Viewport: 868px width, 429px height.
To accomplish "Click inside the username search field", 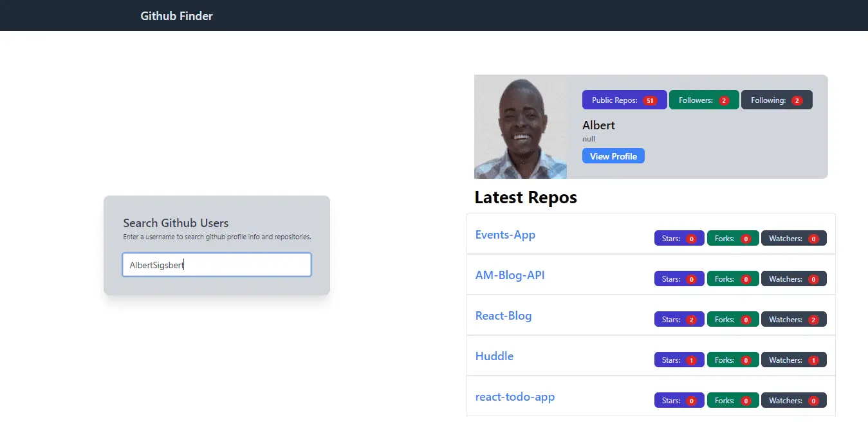I will (216, 264).
